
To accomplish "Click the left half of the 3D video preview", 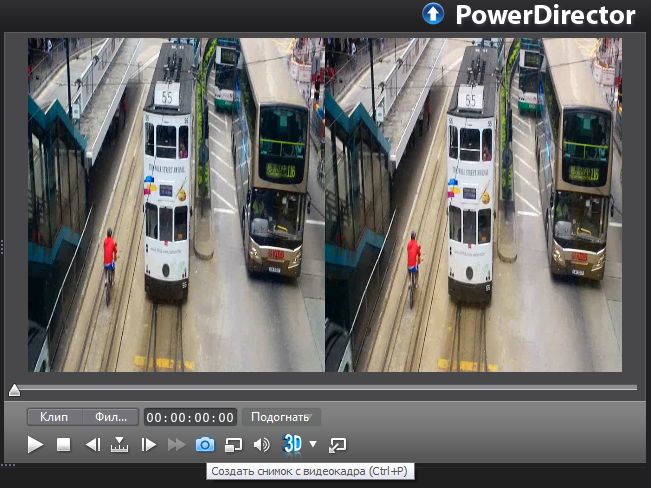I will (177, 205).
